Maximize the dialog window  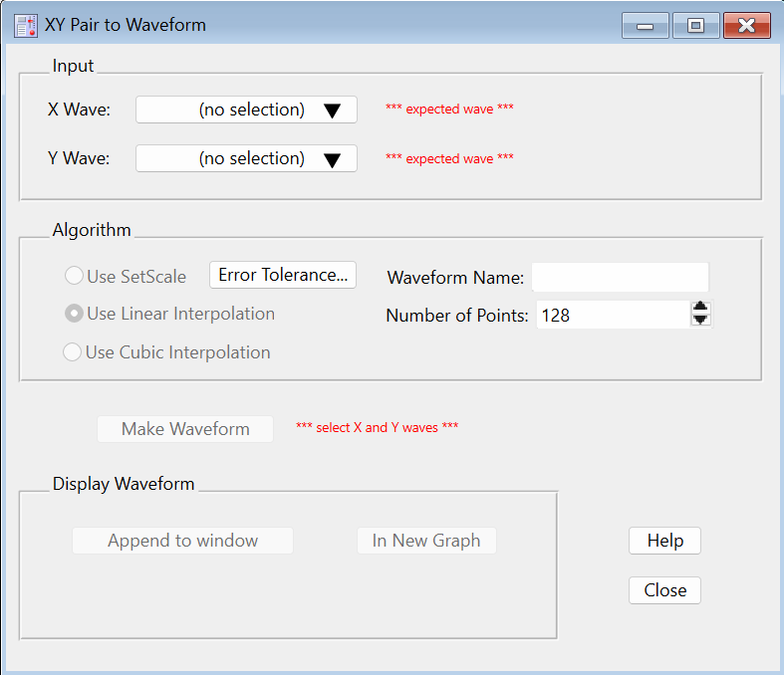tap(695, 26)
